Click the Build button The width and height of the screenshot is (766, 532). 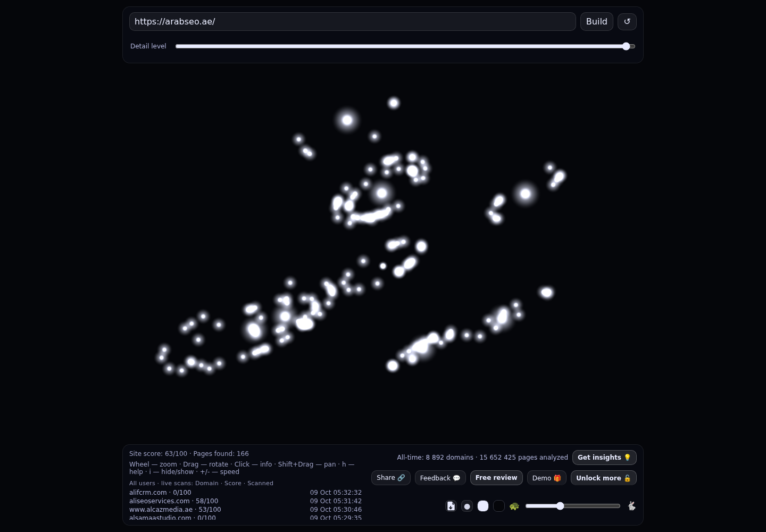tap(597, 21)
